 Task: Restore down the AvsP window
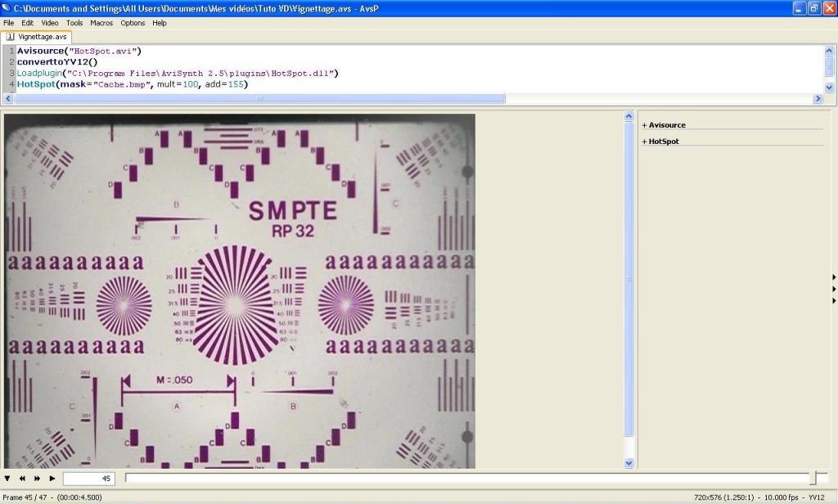[x=814, y=8]
